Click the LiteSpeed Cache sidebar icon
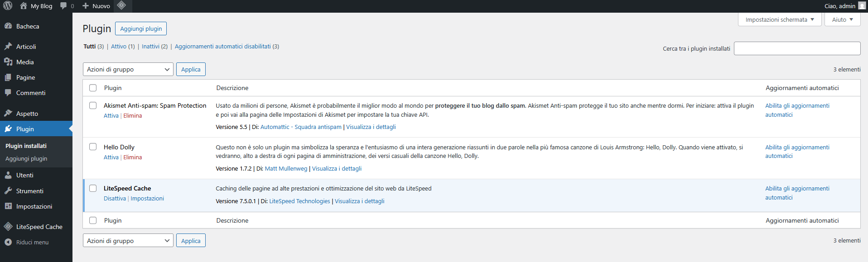 coord(8,227)
